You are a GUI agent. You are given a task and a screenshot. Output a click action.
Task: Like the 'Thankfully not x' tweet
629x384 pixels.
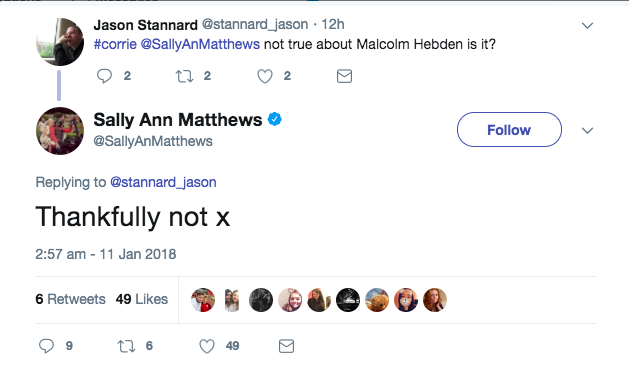pyautogui.click(x=207, y=346)
